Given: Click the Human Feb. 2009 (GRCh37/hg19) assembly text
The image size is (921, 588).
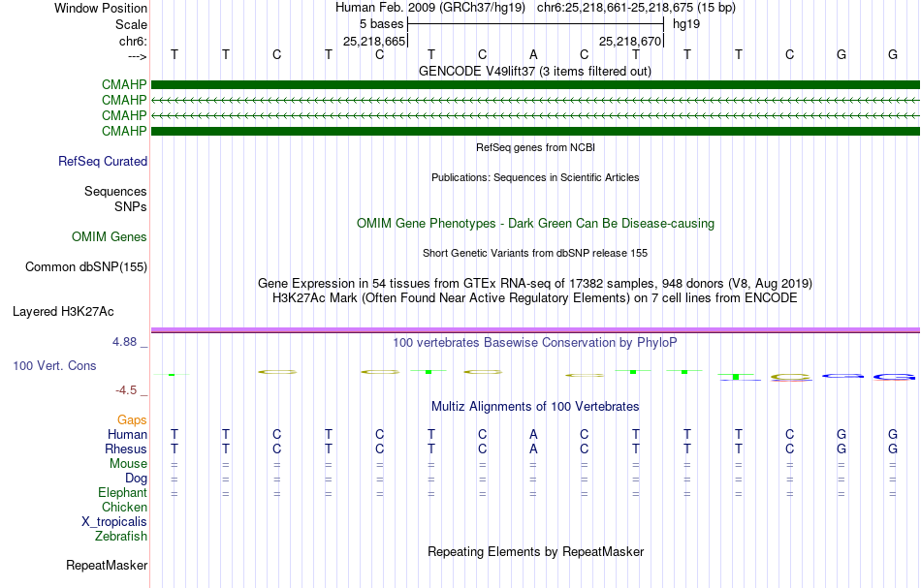Looking at the screenshot, I should (x=432, y=8).
